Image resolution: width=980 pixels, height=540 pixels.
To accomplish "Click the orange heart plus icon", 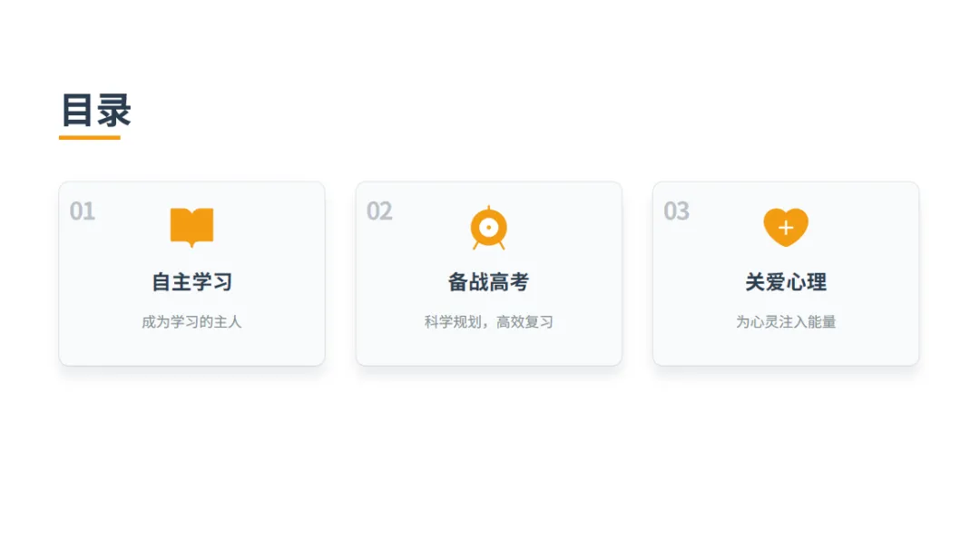I will click(x=786, y=227).
